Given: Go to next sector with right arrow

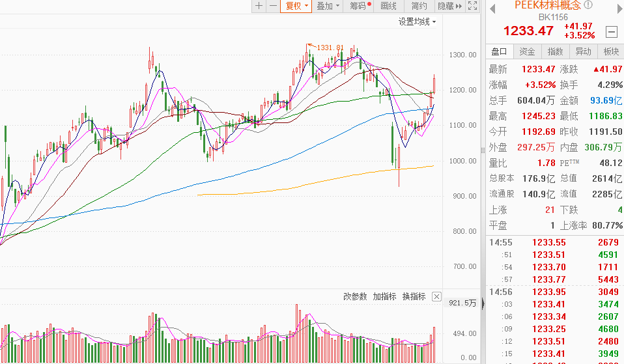Looking at the screenshot, I should pos(617,8).
